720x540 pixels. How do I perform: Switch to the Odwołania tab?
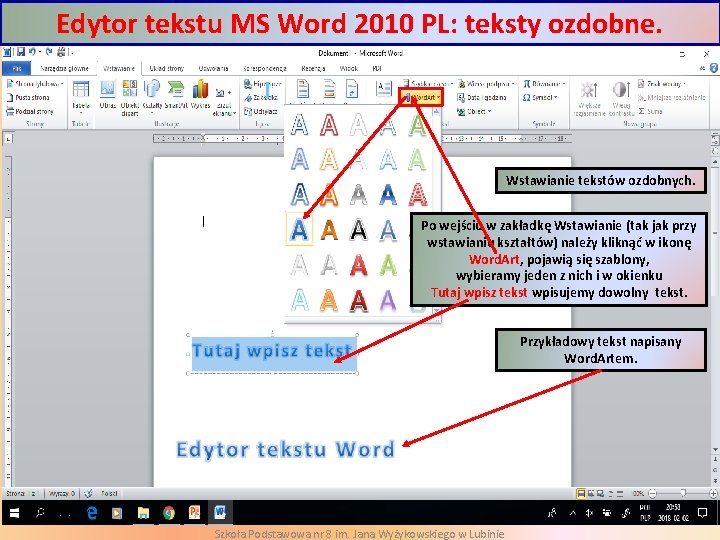click(214, 68)
